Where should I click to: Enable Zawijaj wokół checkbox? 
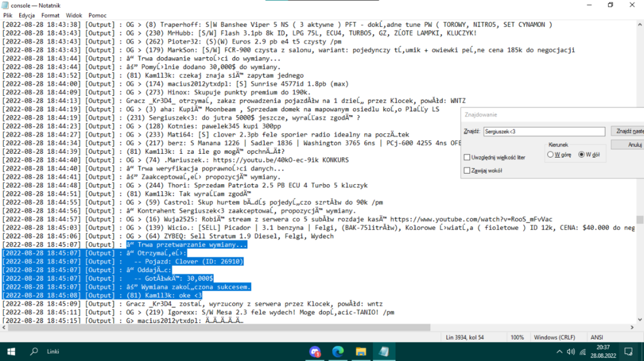(467, 171)
